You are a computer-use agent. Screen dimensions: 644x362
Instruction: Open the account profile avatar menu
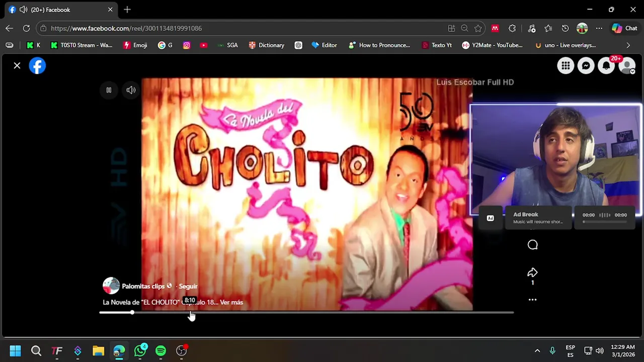(626, 66)
